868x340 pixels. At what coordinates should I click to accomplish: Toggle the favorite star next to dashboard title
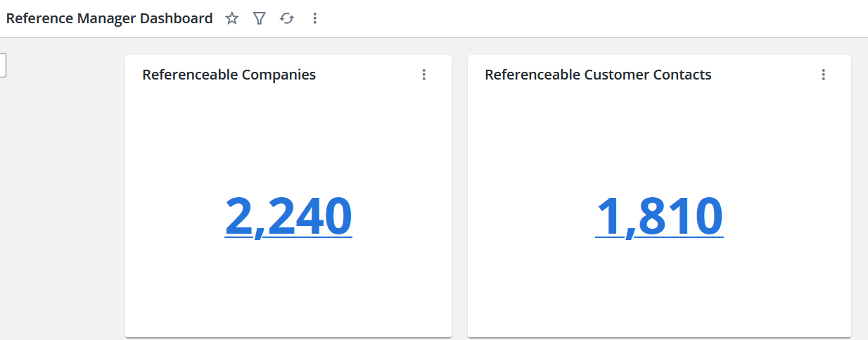232,19
